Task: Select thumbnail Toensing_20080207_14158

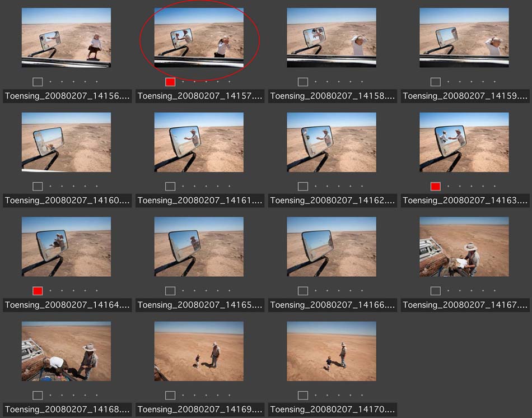Action: click(332, 38)
